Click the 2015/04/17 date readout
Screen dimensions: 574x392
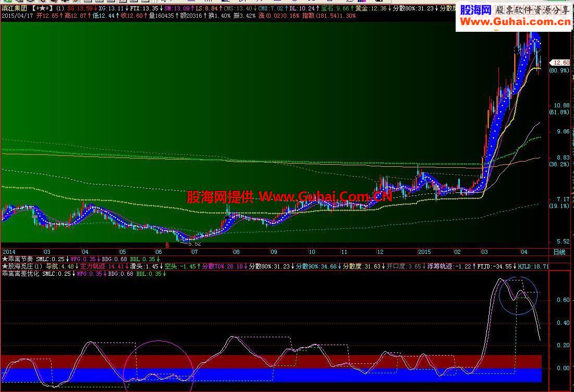click(x=17, y=16)
